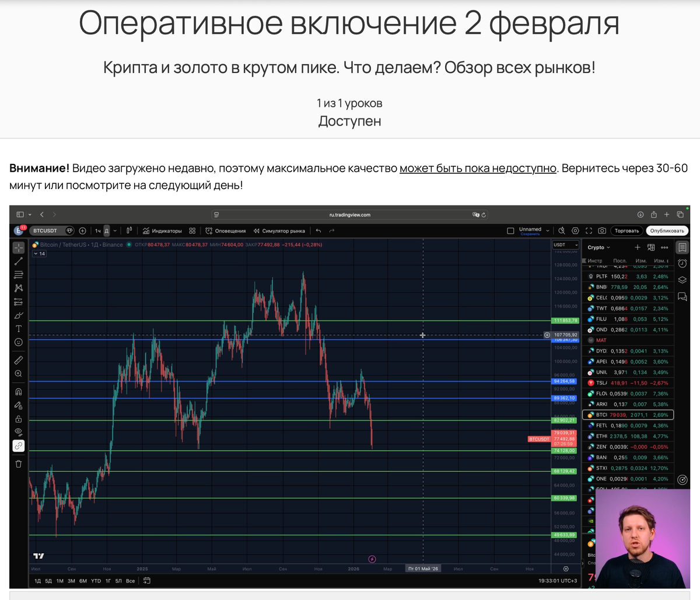Open Оповещения alerts
Viewport: 700px width, 600px height.
[x=226, y=231]
